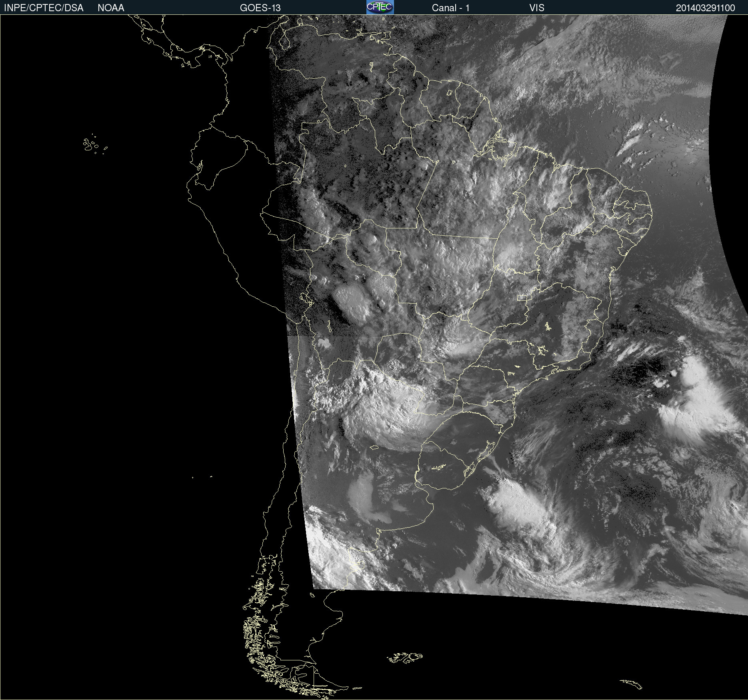
Task: Select the 201403291100 timestamp
Action: pos(705,8)
